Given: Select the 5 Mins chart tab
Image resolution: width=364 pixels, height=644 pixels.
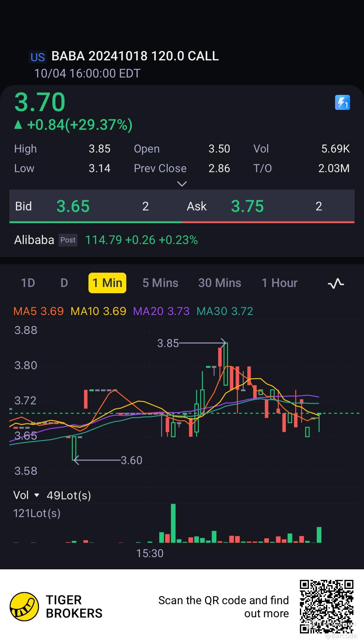Looking at the screenshot, I should pyautogui.click(x=160, y=283).
